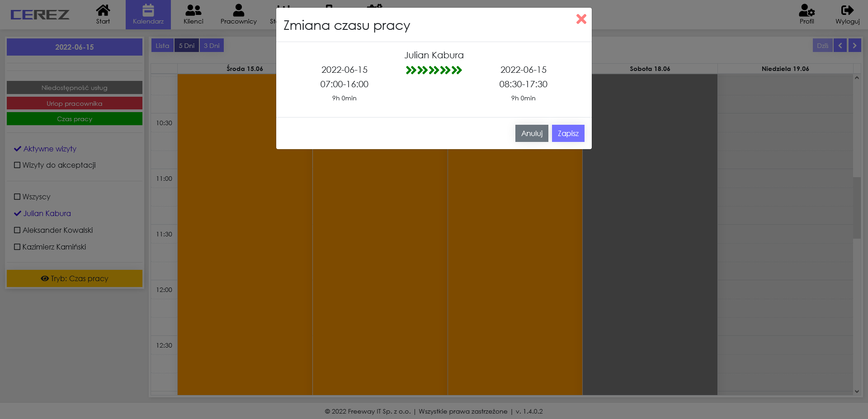The width and height of the screenshot is (868, 419).
Task: Go to previous calendar period arrow
Action: (x=840, y=46)
